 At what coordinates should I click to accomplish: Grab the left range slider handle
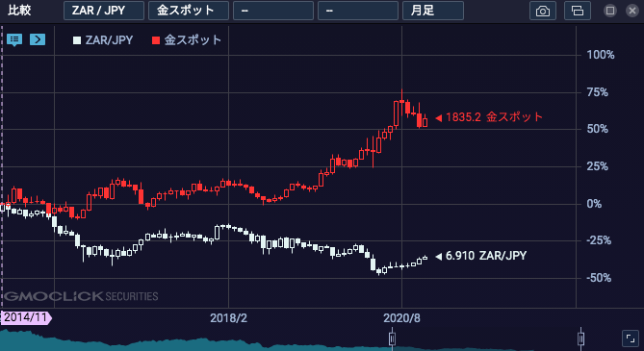click(392, 338)
